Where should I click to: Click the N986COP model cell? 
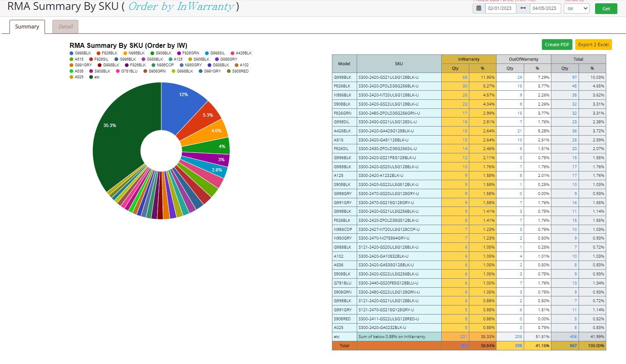[x=344, y=229]
